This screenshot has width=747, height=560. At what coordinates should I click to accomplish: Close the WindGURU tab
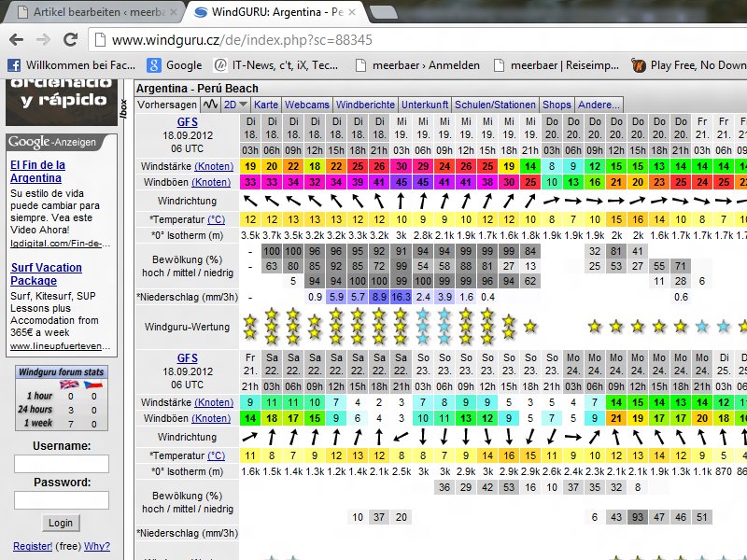[352, 12]
